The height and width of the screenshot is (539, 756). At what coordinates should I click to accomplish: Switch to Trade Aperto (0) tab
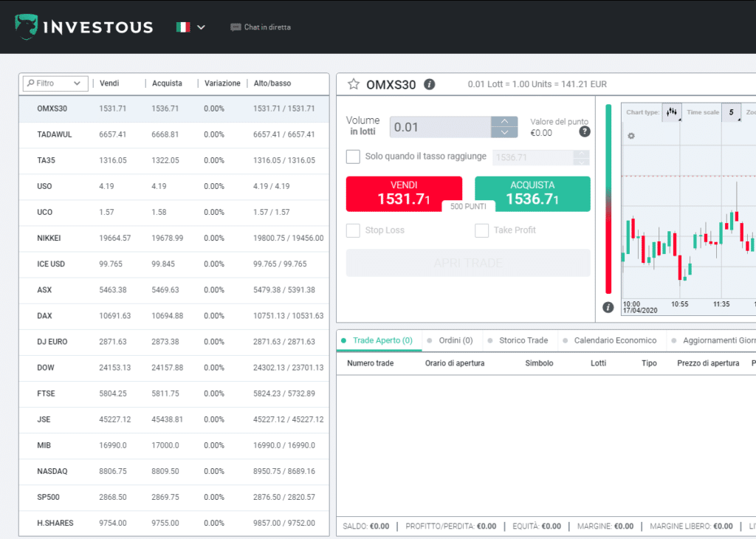379,340
